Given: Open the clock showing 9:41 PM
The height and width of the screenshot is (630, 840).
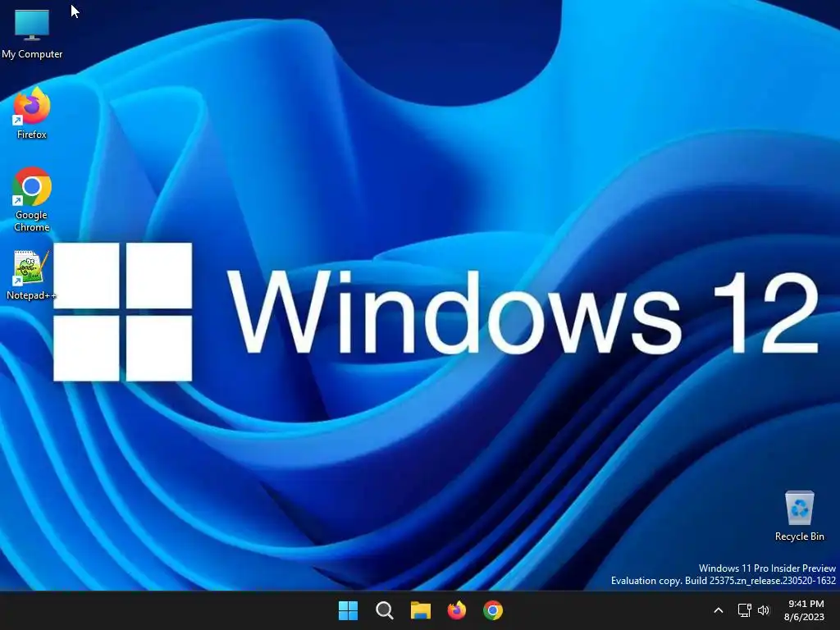Looking at the screenshot, I should (806, 604).
